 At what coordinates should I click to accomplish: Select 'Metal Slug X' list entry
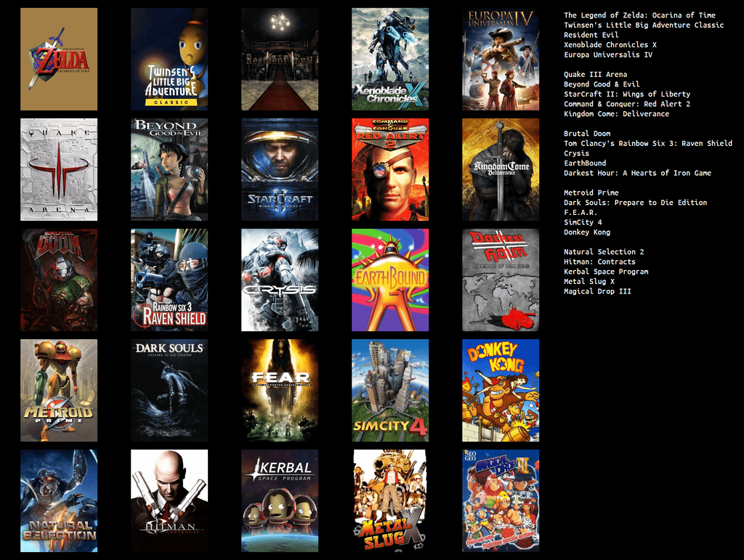pos(589,282)
